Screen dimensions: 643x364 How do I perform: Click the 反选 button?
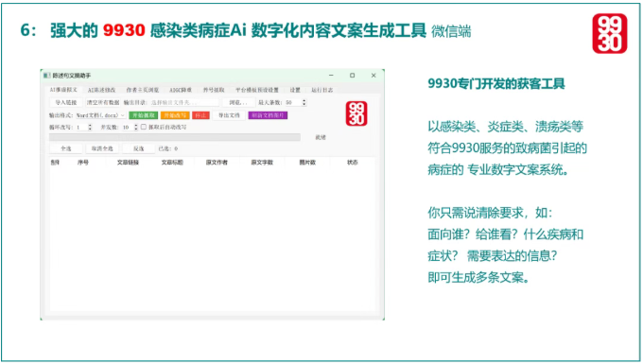click(139, 148)
